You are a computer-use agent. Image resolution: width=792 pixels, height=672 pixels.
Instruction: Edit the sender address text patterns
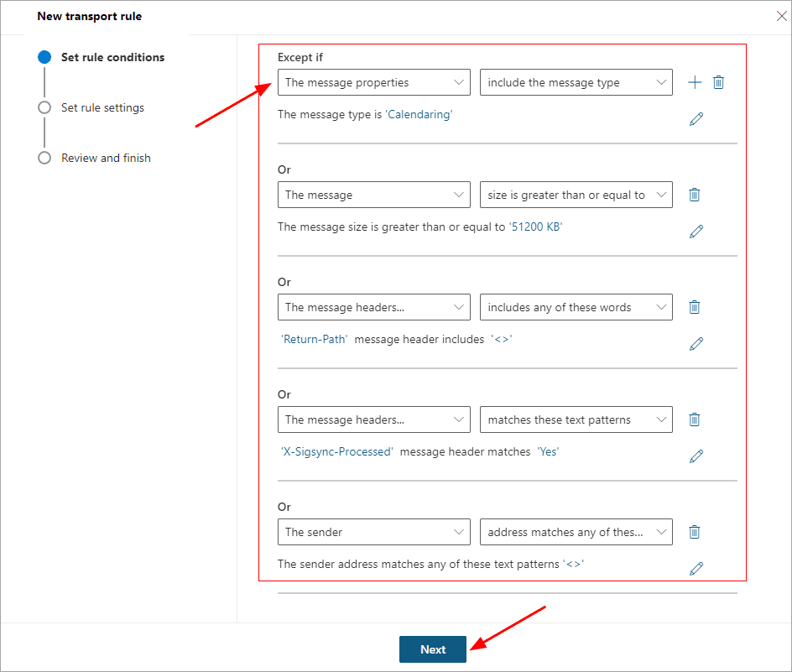696,569
